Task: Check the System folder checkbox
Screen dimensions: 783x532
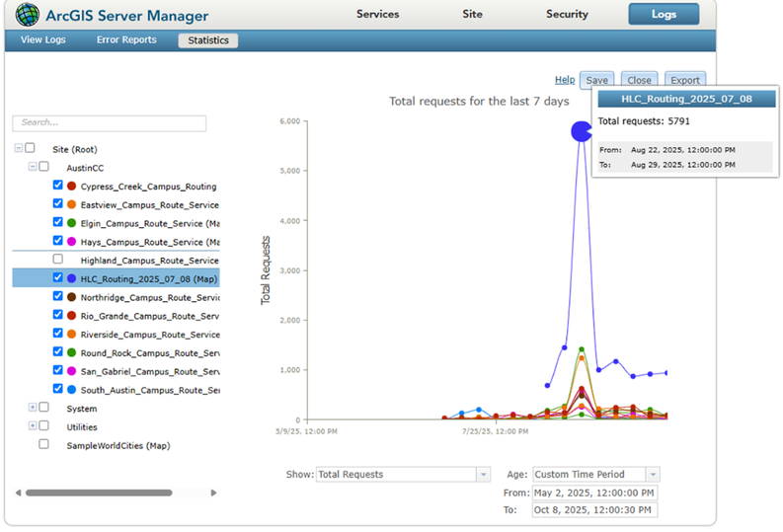Action: click(44, 408)
